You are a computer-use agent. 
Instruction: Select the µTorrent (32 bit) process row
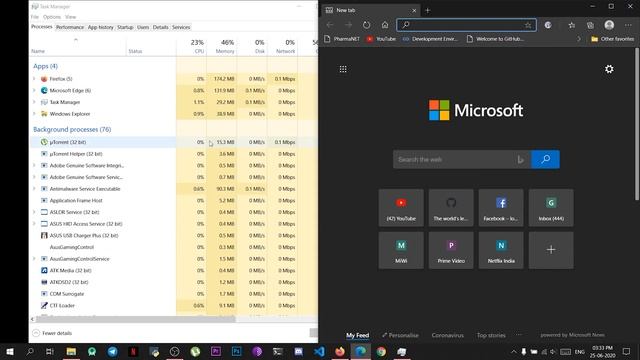[173, 142]
